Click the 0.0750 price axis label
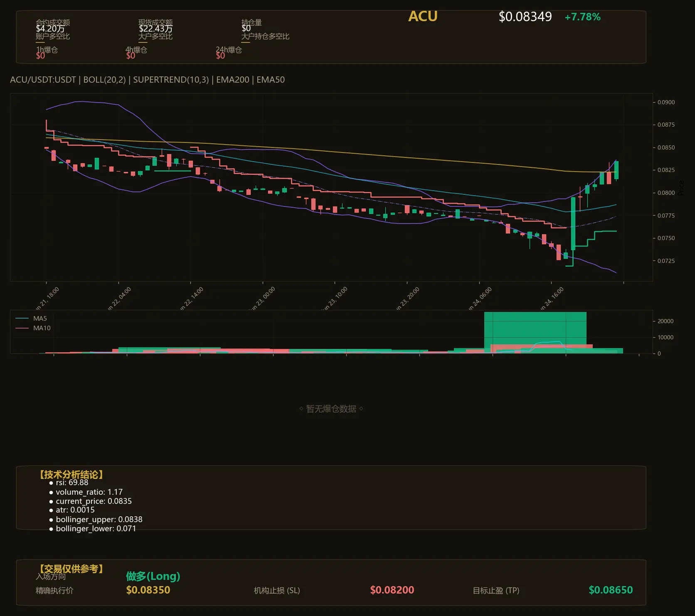695x616 pixels. 666,238
